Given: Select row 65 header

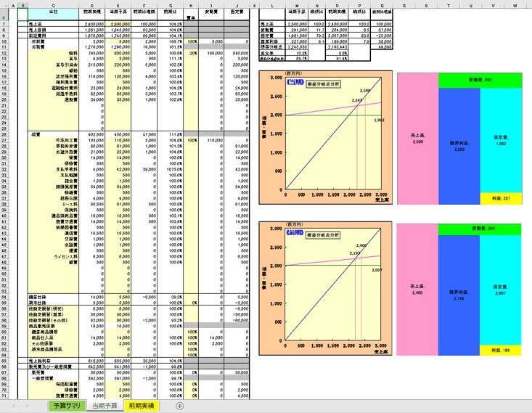Looking at the screenshot, I should pos(4,361).
